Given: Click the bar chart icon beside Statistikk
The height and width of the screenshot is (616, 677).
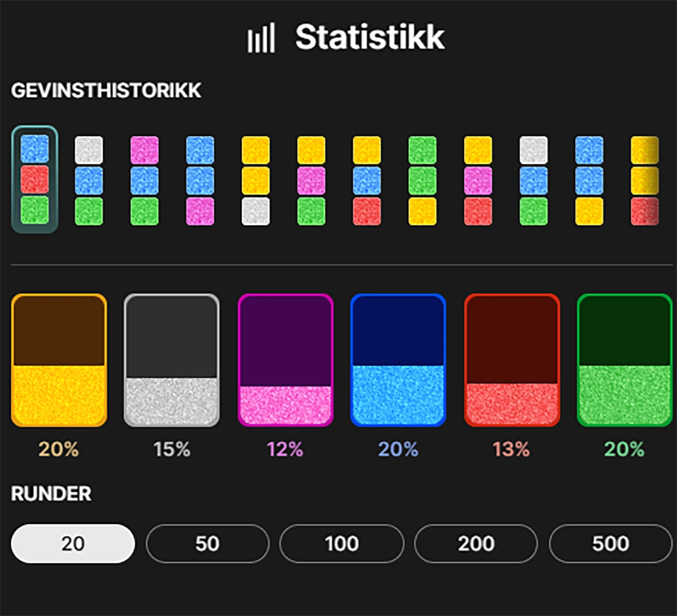Looking at the screenshot, I should (x=261, y=38).
